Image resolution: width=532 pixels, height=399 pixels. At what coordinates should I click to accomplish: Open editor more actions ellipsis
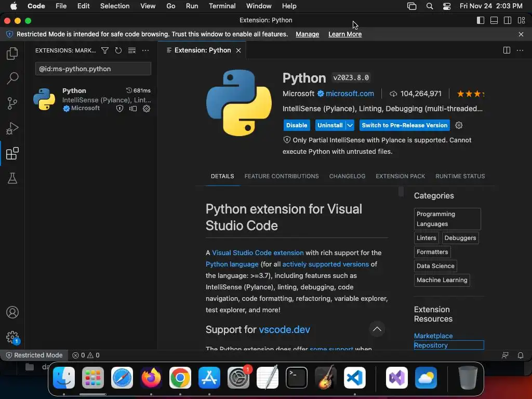coord(520,50)
